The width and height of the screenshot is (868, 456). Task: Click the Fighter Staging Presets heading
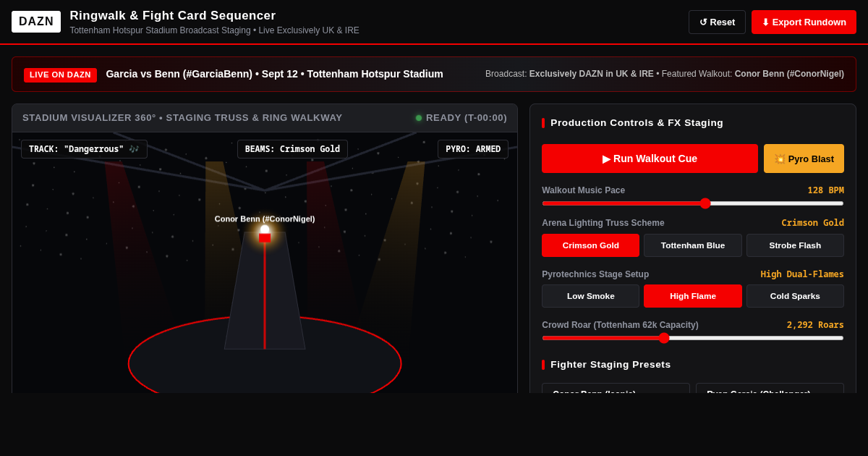click(610, 365)
